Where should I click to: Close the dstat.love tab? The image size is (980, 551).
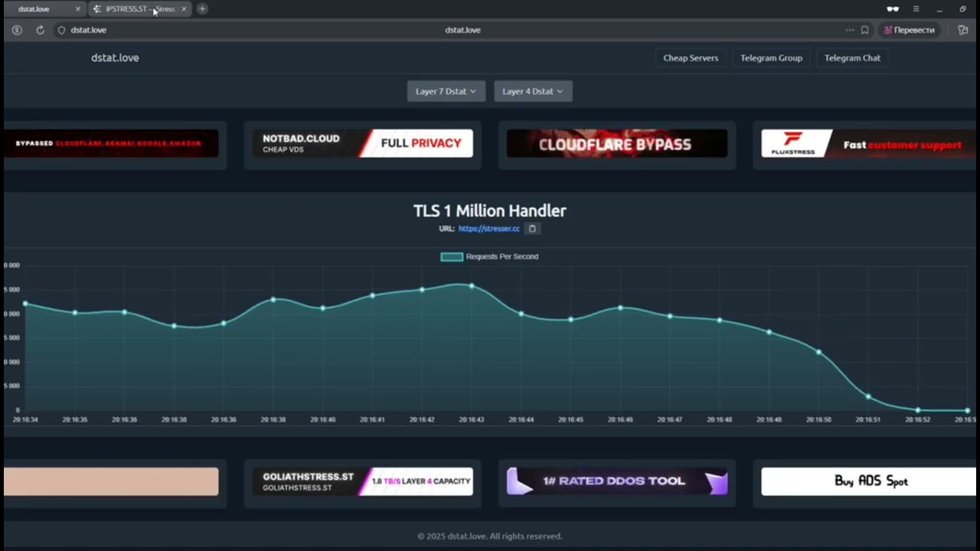tap(77, 9)
